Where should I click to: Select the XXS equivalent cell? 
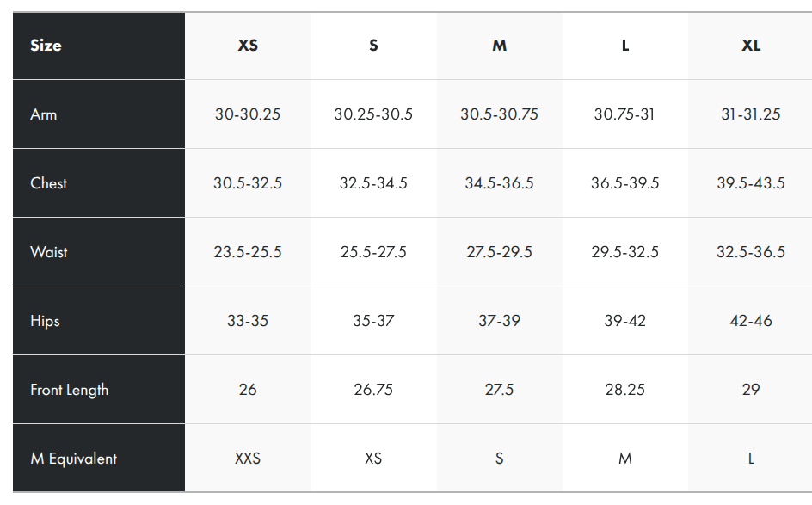pos(248,459)
